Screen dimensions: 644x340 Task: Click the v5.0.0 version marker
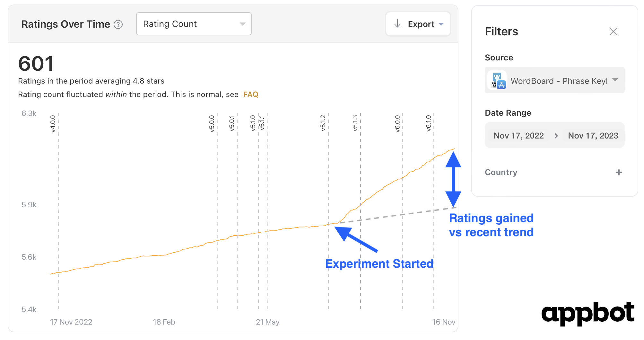tap(212, 124)
